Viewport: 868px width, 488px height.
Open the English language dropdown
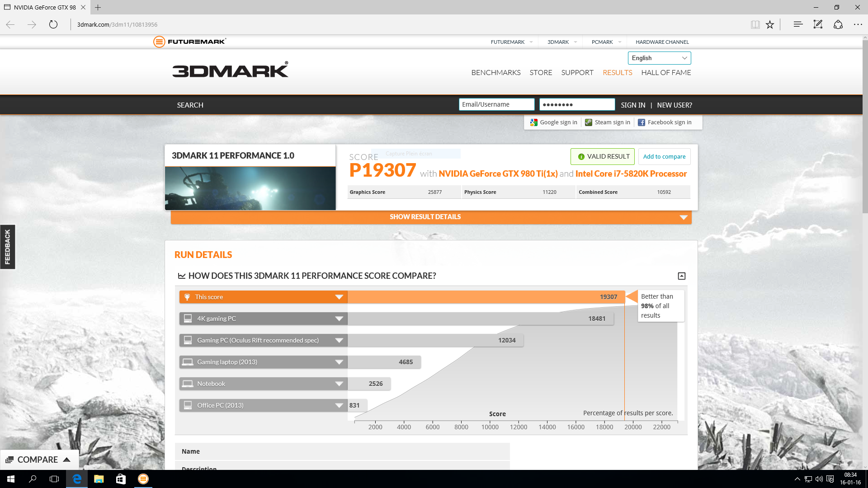pyautogui.click(x=659, y=58)
